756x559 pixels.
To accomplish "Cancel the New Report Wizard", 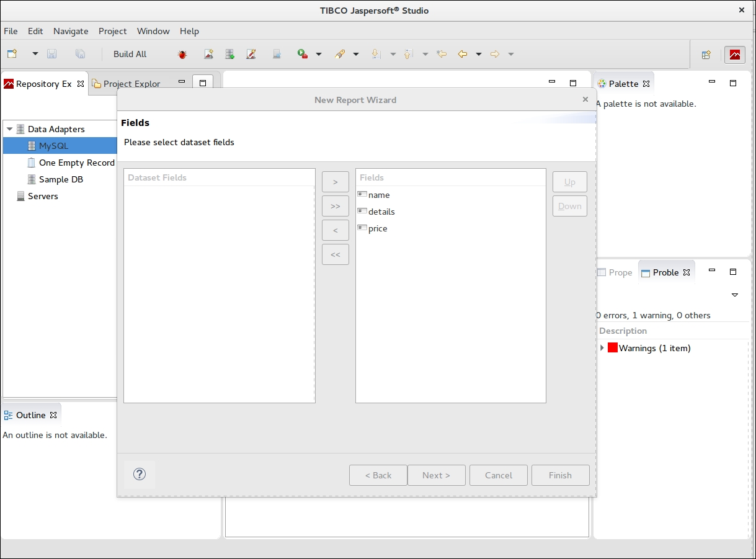I will pyautogui.click(x=499, y=475).
